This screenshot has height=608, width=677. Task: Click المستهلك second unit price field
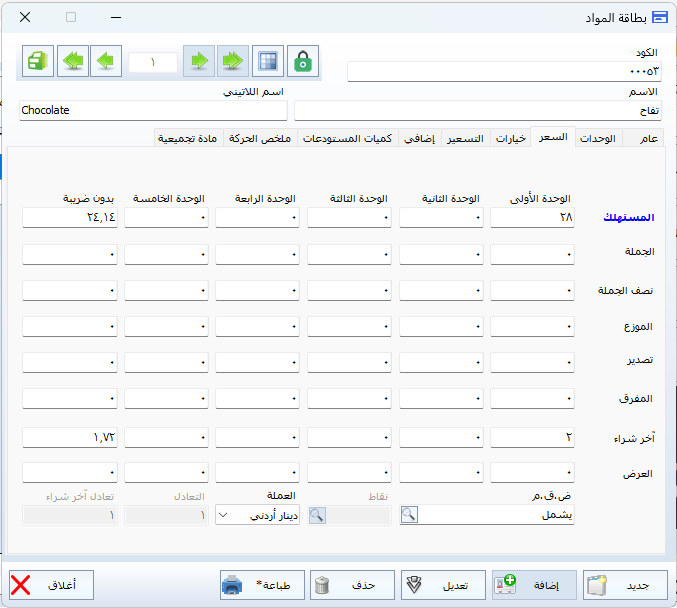441,217
